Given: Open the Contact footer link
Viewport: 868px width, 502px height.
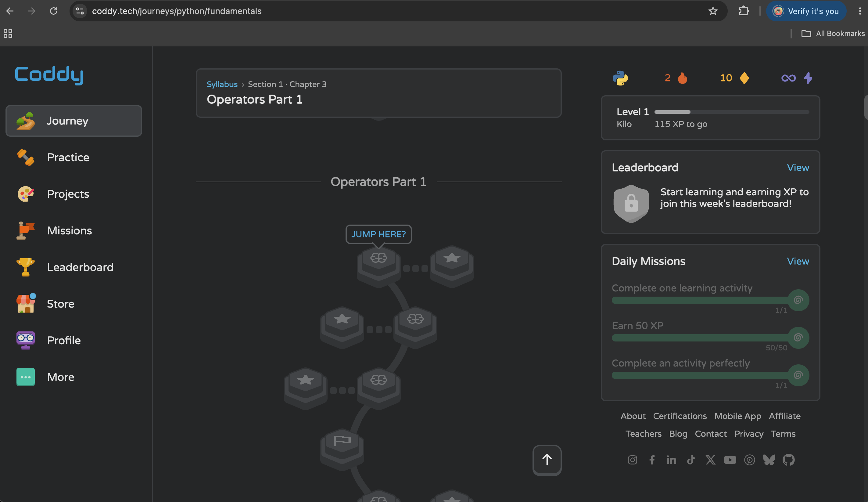Looking at the screenshot, I should [711, 434].
